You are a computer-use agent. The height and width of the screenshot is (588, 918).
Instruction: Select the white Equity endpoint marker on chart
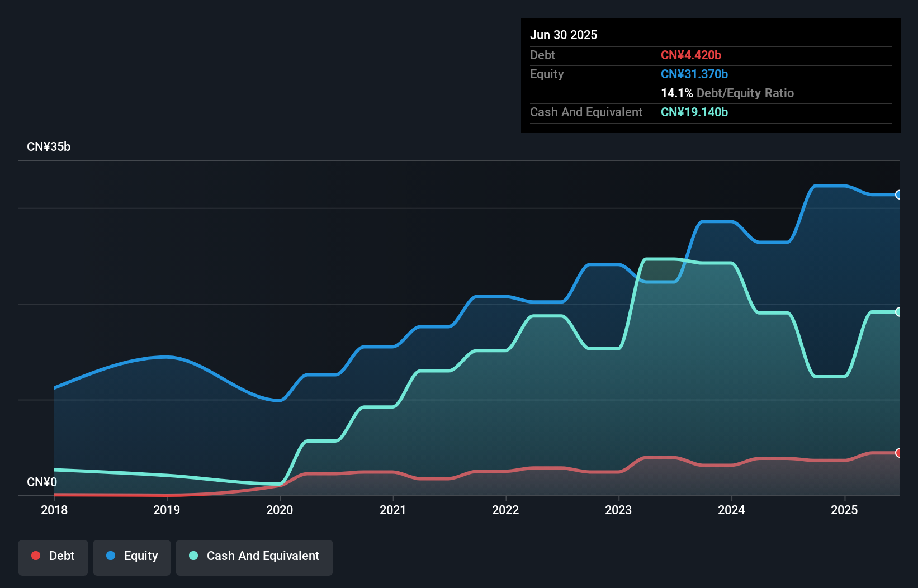click(x=898, y=195)
